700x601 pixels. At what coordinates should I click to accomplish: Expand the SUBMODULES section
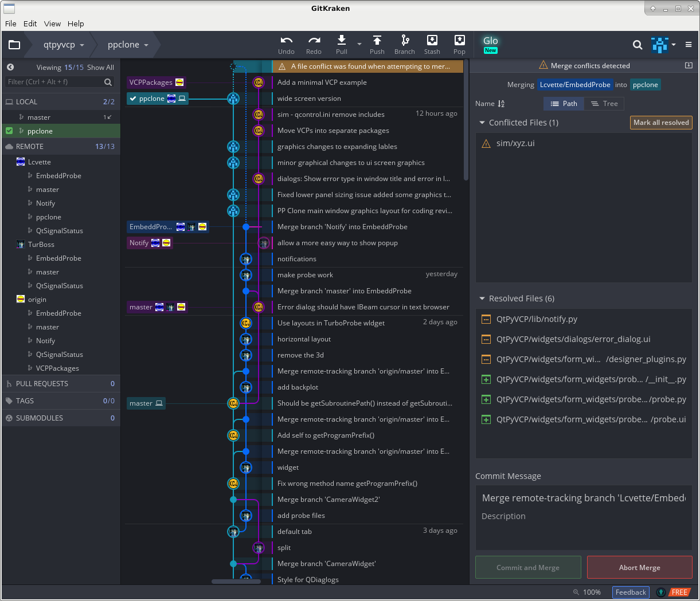(60, 418)
